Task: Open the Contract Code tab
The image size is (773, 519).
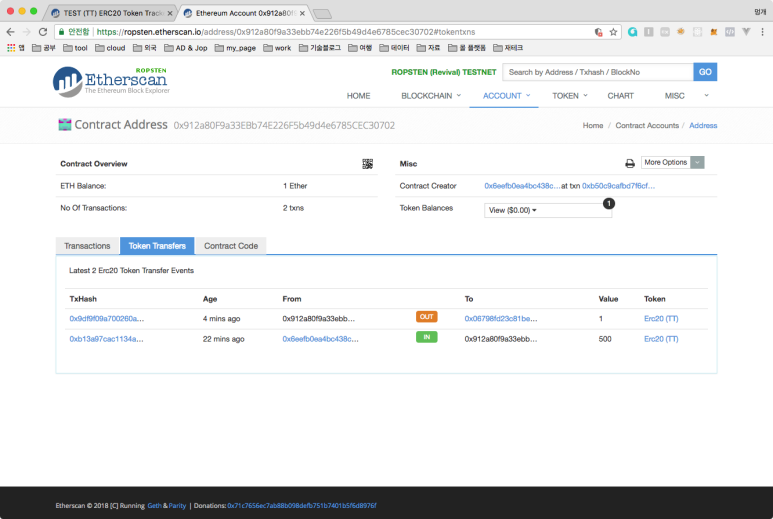Action: click(231, 245)
